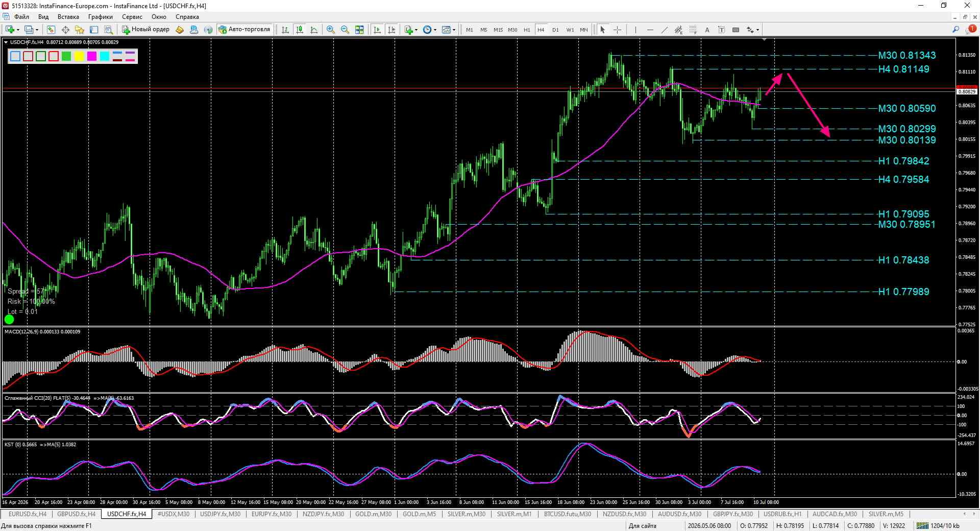
Task: Select the horizontal line drawing tool
Action: (650, 30)
